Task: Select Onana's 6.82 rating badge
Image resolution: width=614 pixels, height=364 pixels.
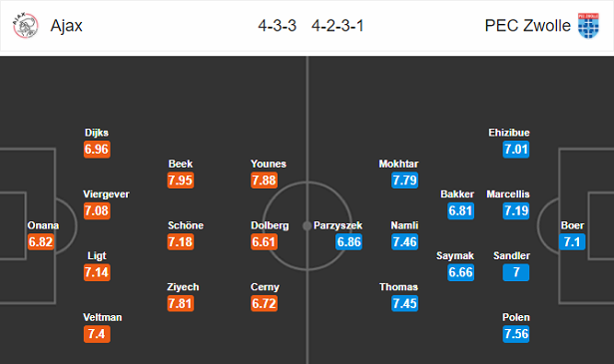Action: (41, 241)
